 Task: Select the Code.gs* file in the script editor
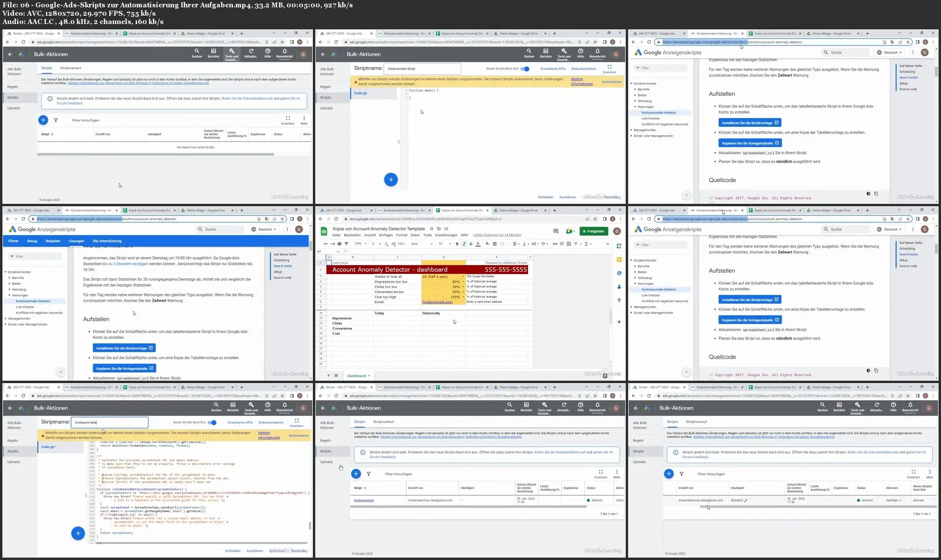[x=48, y=447]
